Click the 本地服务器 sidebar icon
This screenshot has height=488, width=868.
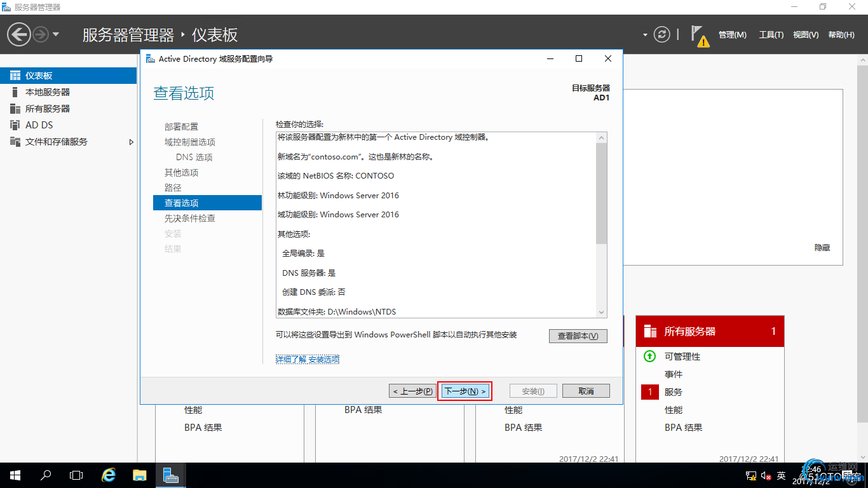(15, 92)
